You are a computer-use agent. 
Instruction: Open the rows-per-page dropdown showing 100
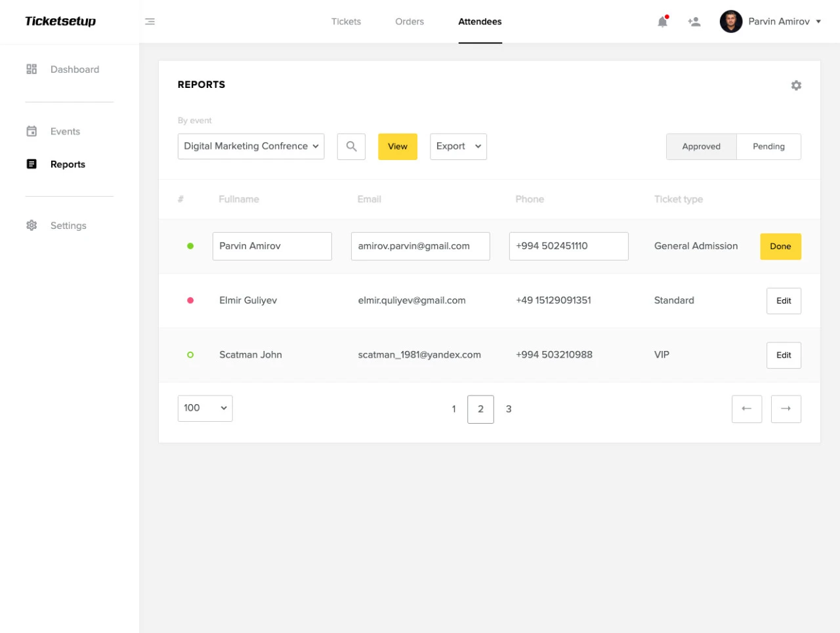(205, 408)
